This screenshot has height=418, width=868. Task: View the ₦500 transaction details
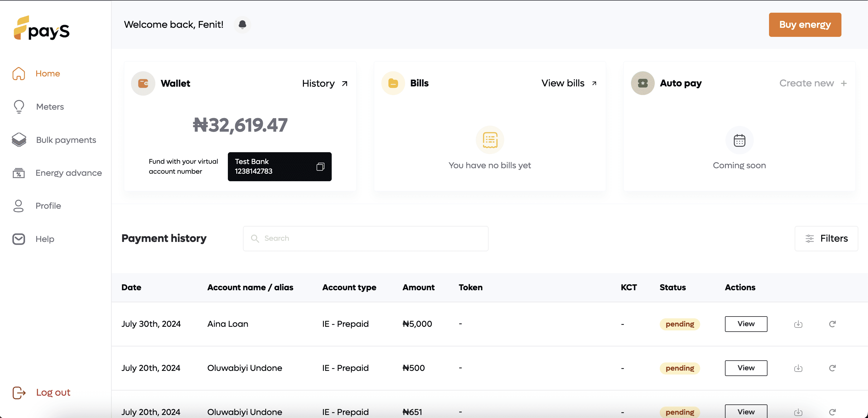[x=746, y=368]
